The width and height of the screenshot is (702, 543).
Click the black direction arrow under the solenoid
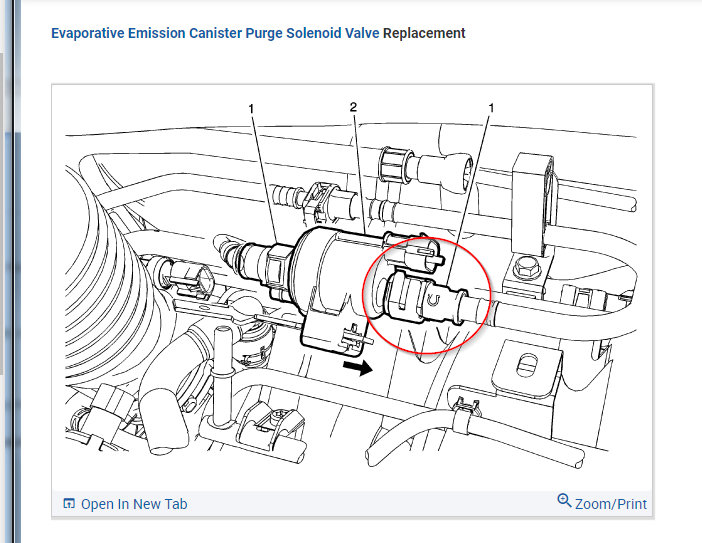(x=358, y=368)
